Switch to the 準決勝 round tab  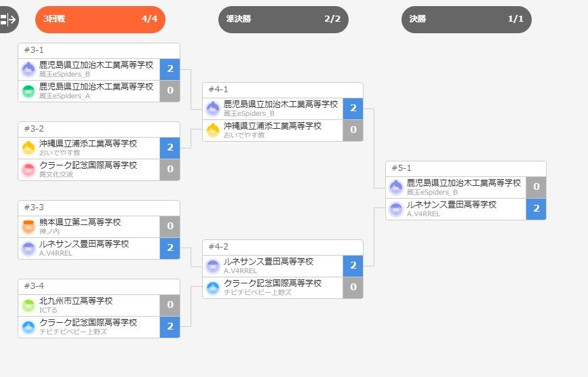pos(283,19)
